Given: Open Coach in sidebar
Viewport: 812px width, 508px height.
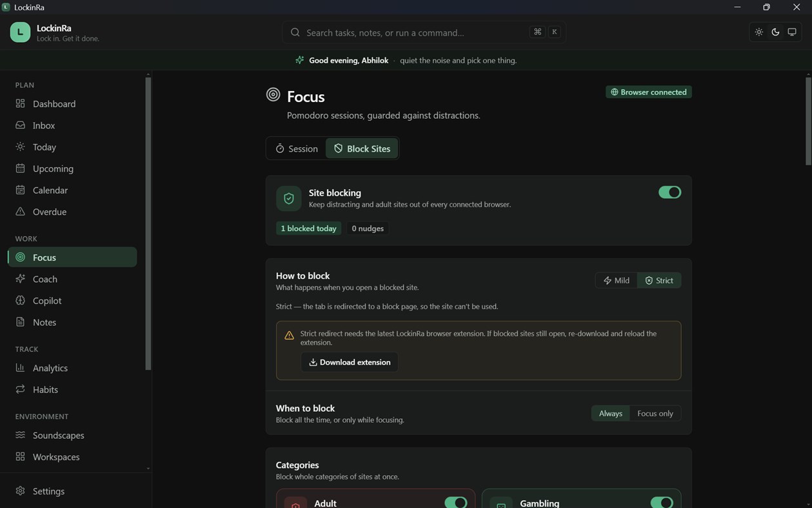Looking at the screenshot, I should pyautogui.click(x=72, y=279).
